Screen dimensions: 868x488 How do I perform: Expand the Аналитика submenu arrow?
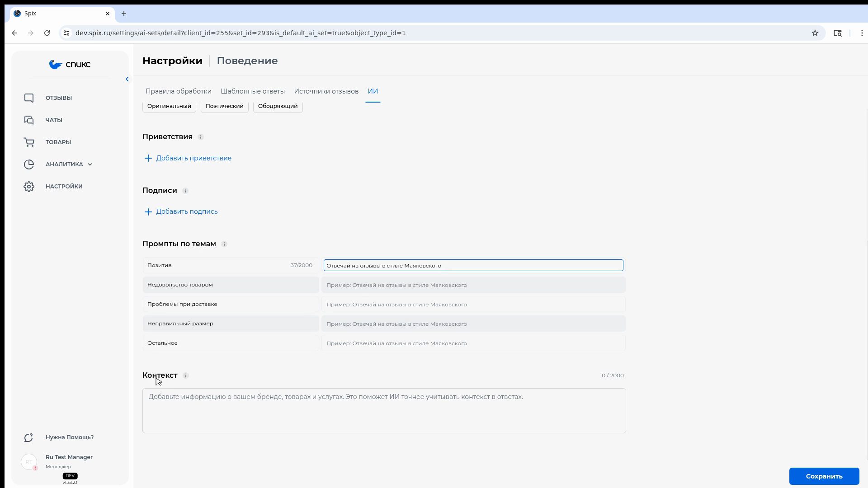click(90, 164)
